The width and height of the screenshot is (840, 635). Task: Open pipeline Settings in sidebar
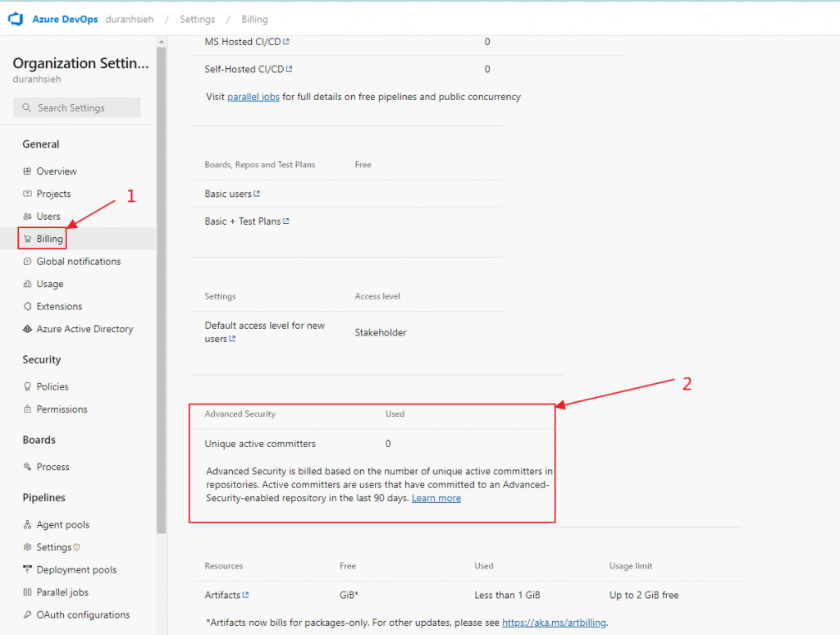(x=53, y=548)
